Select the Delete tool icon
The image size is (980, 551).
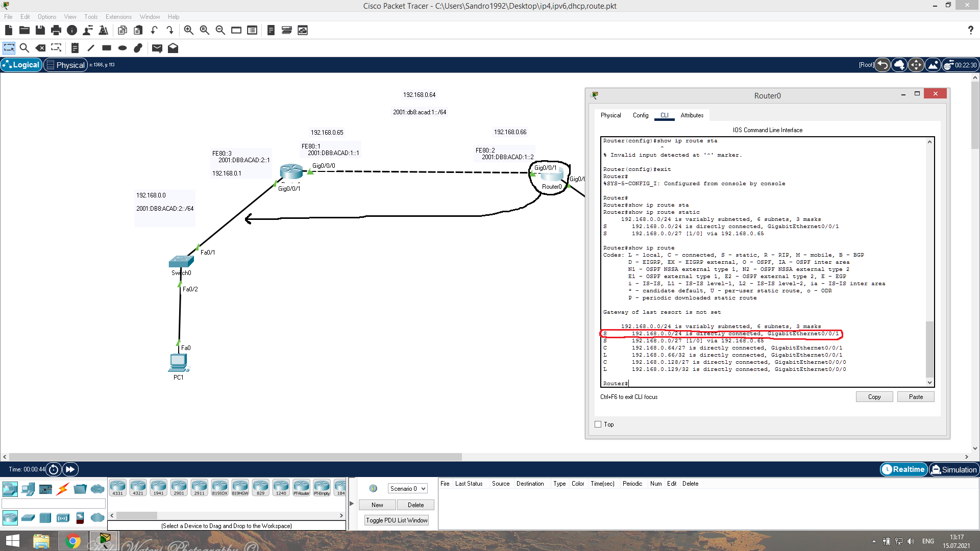pos(40,48)
